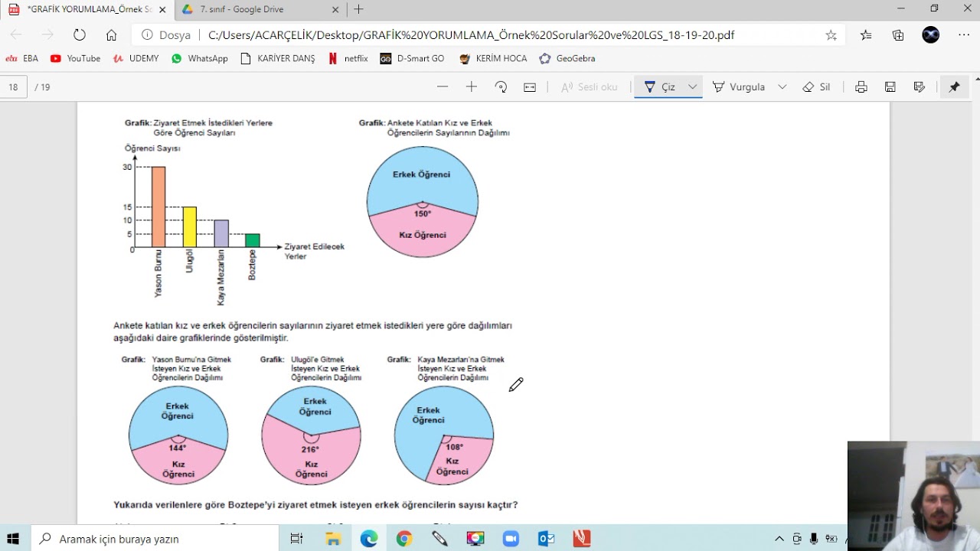Open the KARİYER DANŞ bookmark
Viewport: 980px width, 551px height.
click(277, 58)
